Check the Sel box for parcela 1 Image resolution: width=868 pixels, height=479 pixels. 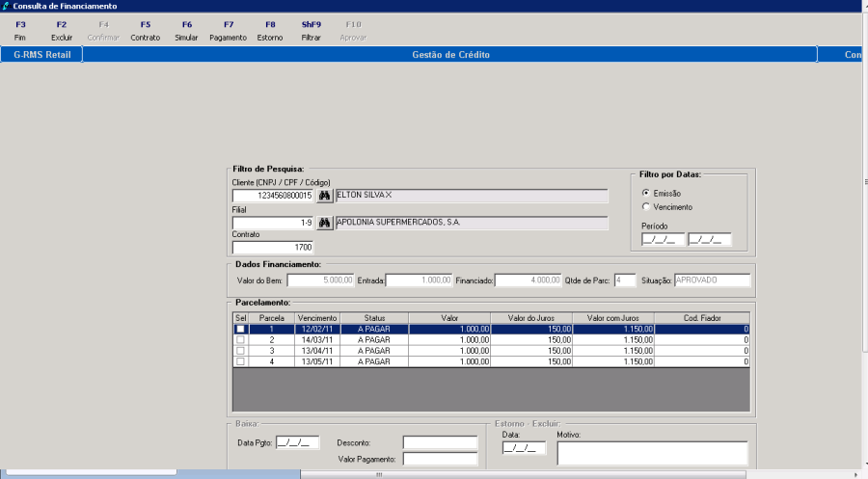(241, 329)
